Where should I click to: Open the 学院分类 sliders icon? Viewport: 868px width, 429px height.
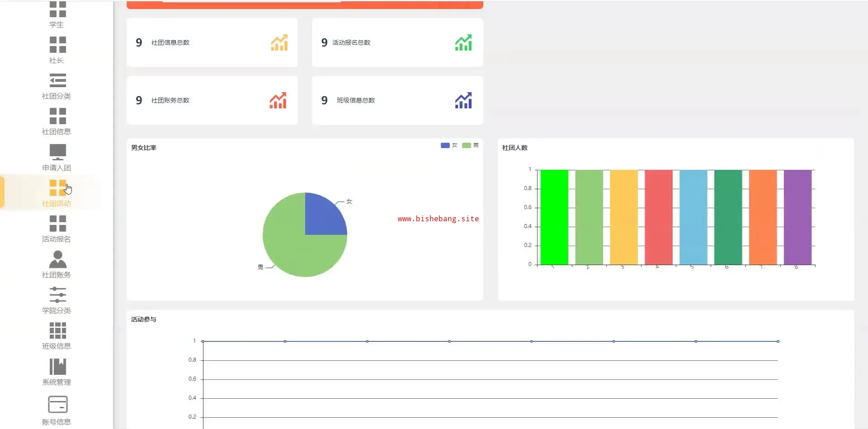(57, 295)
